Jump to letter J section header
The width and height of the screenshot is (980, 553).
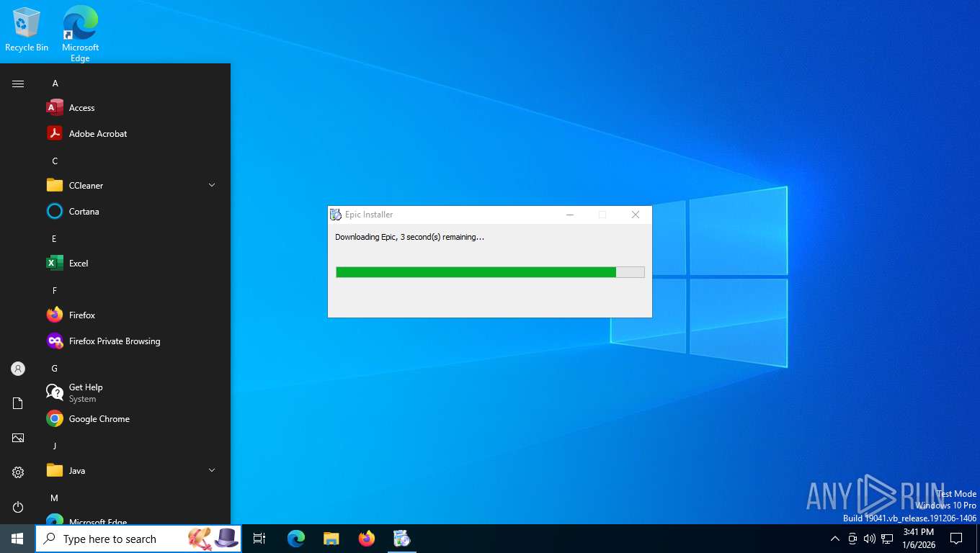[54, 446]
